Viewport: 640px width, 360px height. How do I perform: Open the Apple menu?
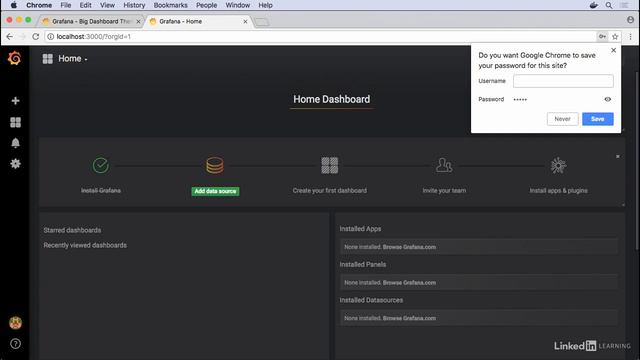coord(13,5)
